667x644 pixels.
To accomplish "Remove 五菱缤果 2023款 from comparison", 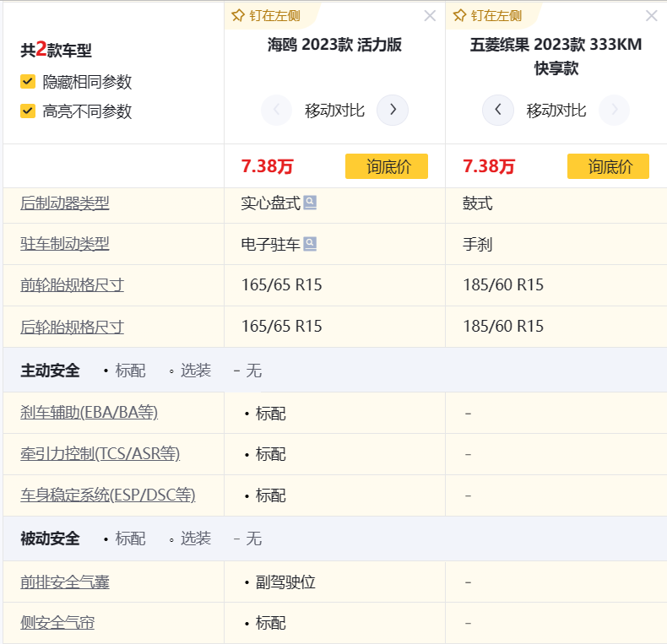I will 651,16.
